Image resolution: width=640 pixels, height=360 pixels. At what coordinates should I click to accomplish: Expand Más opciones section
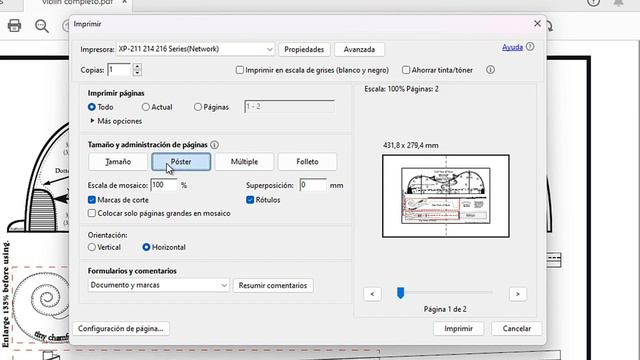[116, 121]
